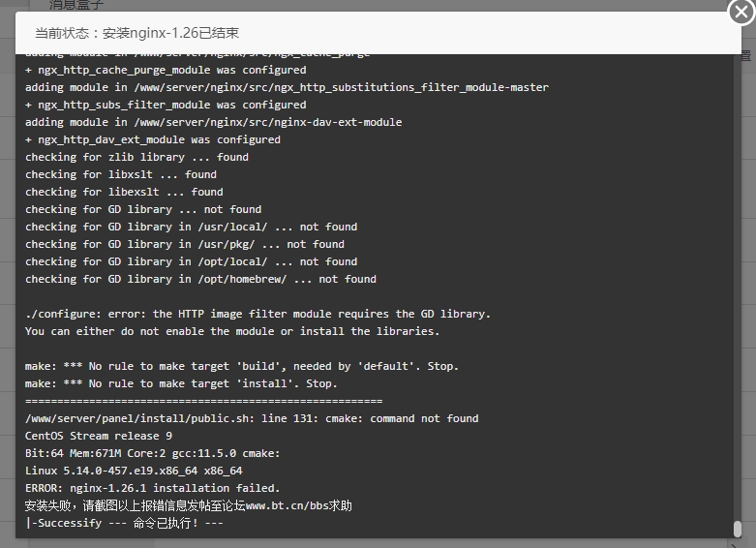The height and width of the screenshot is (548, 756).
Task: Click the 'No rule to make target install' line
Action: click(181, 383)
